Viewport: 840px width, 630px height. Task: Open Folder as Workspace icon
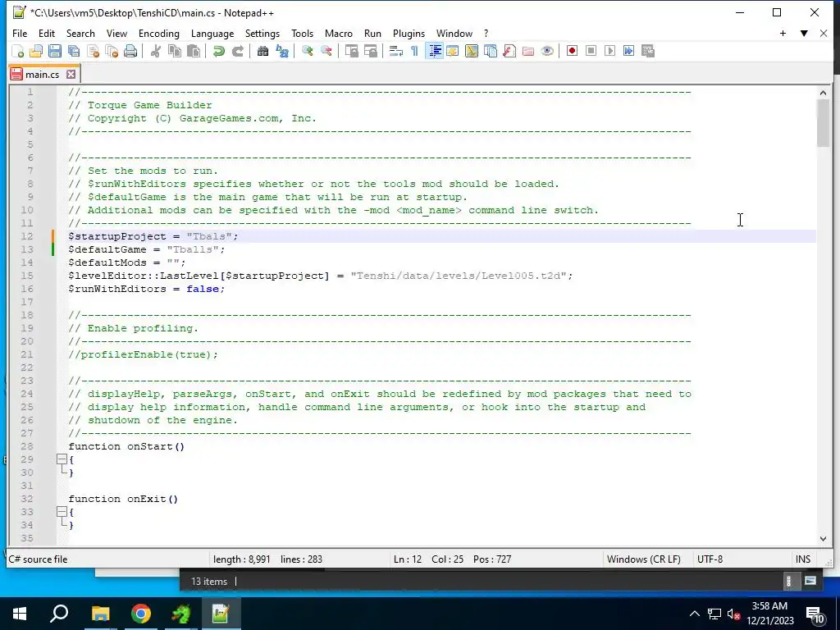(528, 51)
